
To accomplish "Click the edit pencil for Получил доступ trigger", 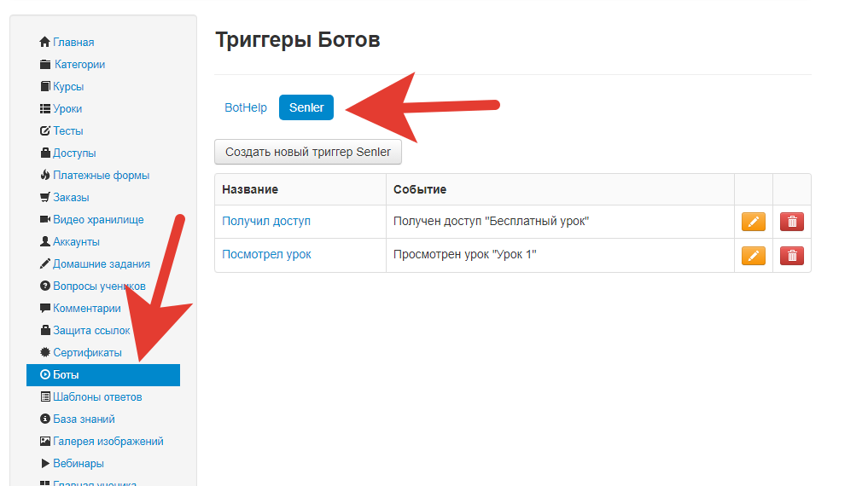I will tap(753, 222).
